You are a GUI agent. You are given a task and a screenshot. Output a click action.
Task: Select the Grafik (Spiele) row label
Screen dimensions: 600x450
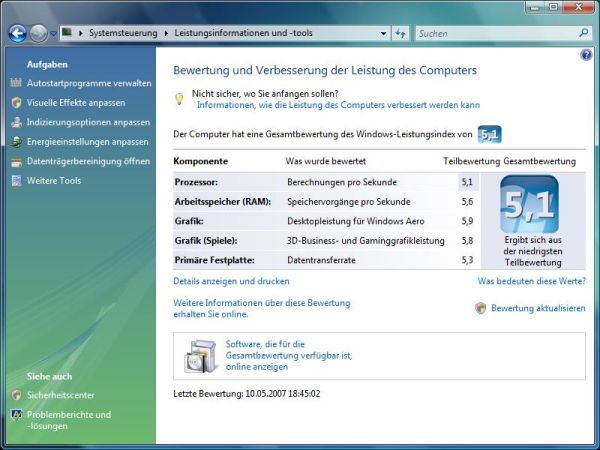(x=206, y=241)
